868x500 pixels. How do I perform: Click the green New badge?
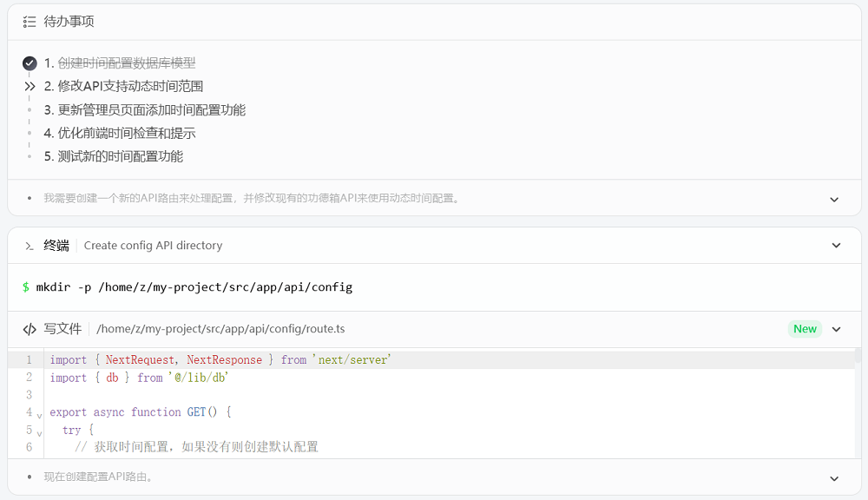(805, 328)
